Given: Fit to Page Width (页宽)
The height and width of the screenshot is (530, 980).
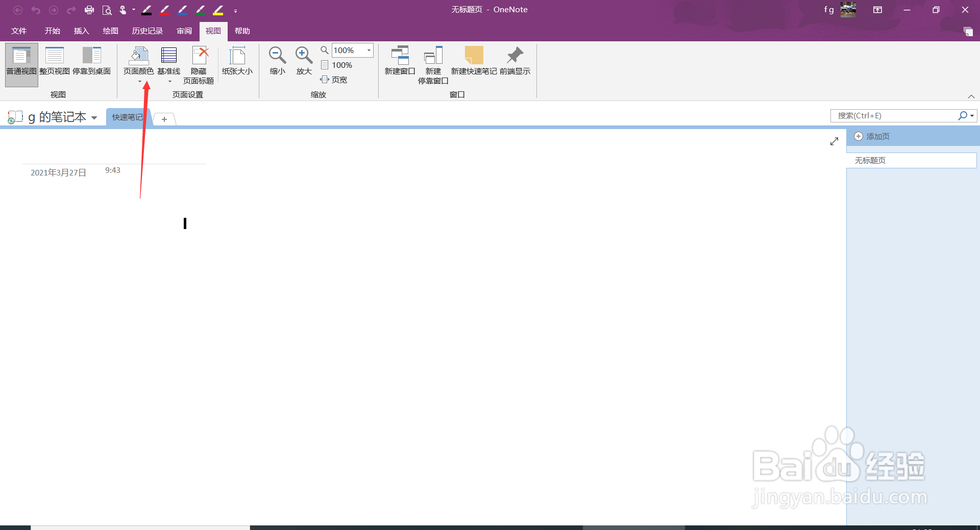Looking at the screenshot, I should tap(334, 80).
